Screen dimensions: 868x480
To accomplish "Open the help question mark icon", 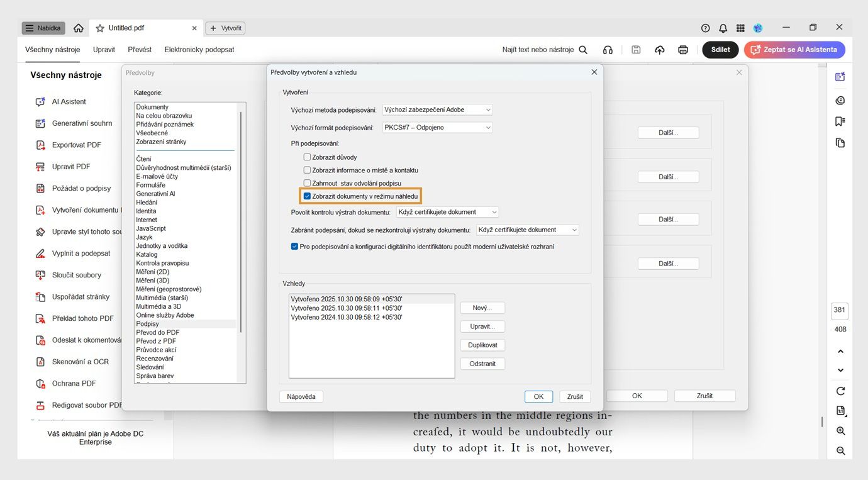I will tap(706, 28).
